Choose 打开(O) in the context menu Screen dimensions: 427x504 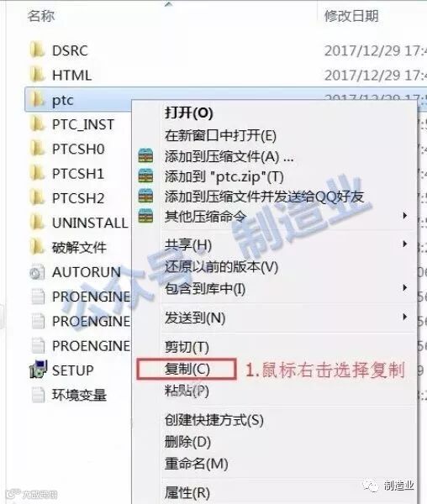click(x=189, y=113)
